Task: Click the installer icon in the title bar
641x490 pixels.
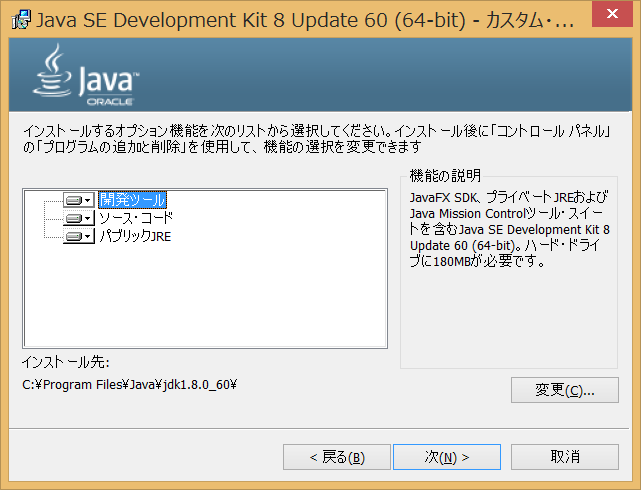Action: coord(21,20)
